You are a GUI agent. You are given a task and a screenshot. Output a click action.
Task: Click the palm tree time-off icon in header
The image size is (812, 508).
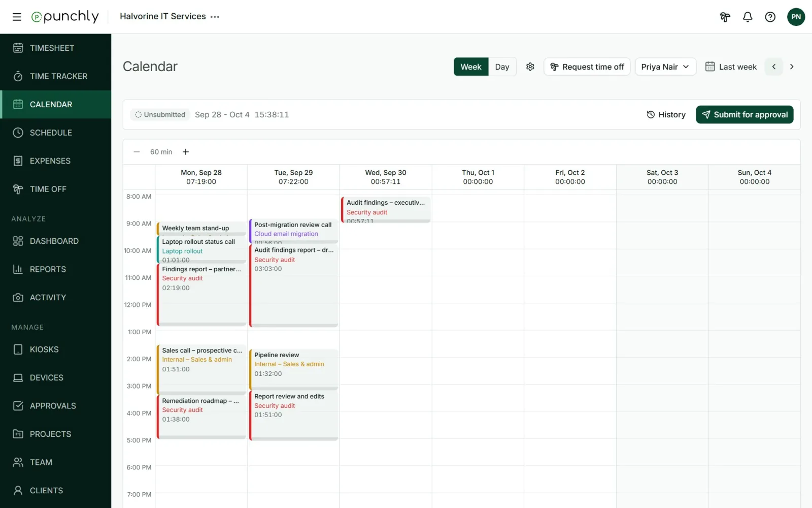click(725, 17)
